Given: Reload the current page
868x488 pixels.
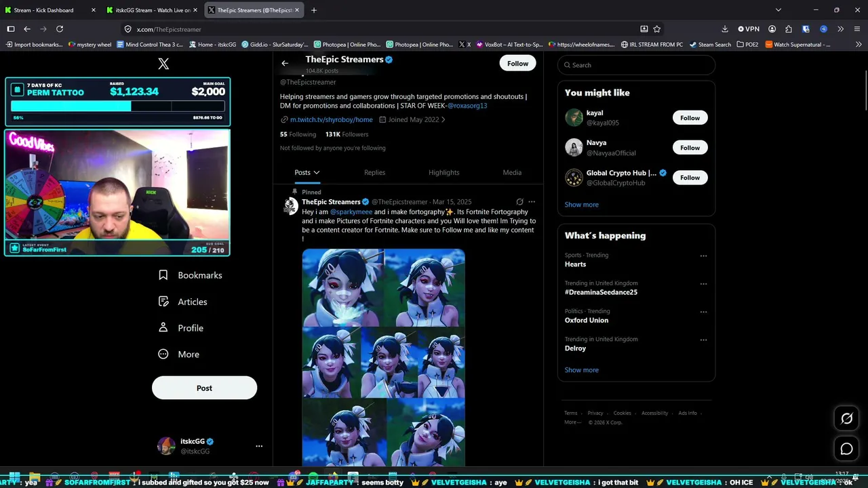Looking at the screenshot, I should (60, 29).
